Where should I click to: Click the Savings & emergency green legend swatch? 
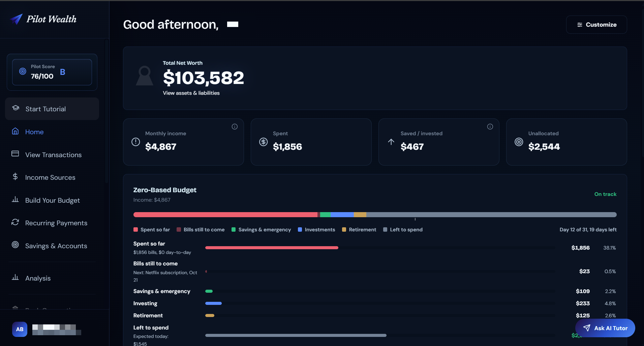click(x=234, y=230)
